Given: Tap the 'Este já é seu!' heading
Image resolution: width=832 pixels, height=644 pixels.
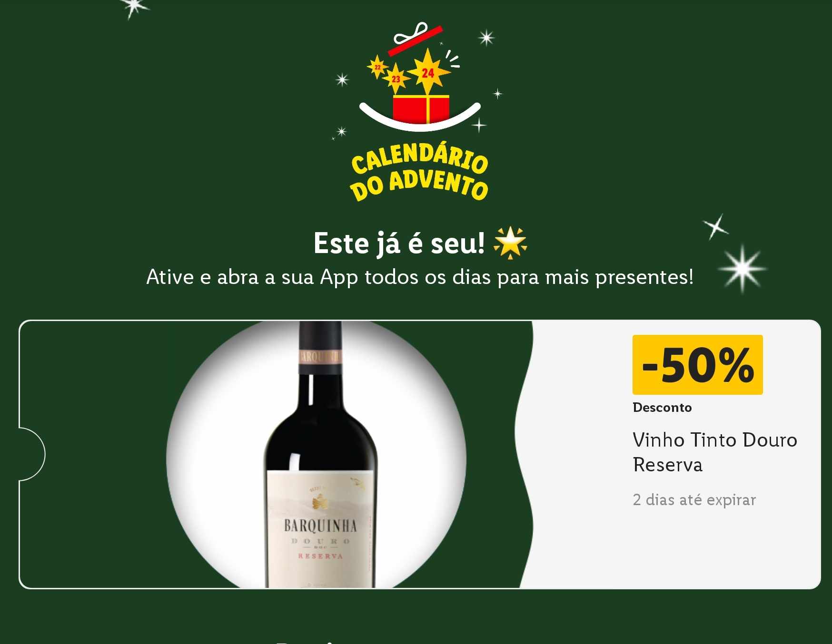Looking at the screenshot, I should [399, 244].
